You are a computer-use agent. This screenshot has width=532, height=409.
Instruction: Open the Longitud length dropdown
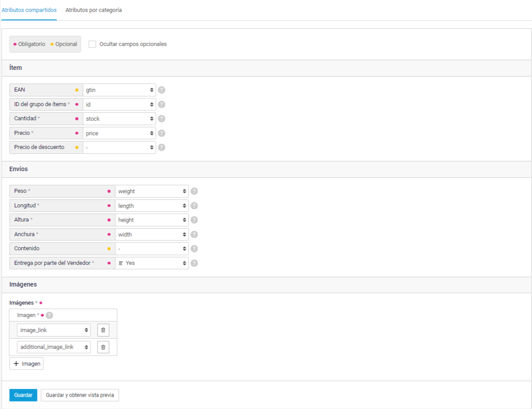(x=152, y=206)
